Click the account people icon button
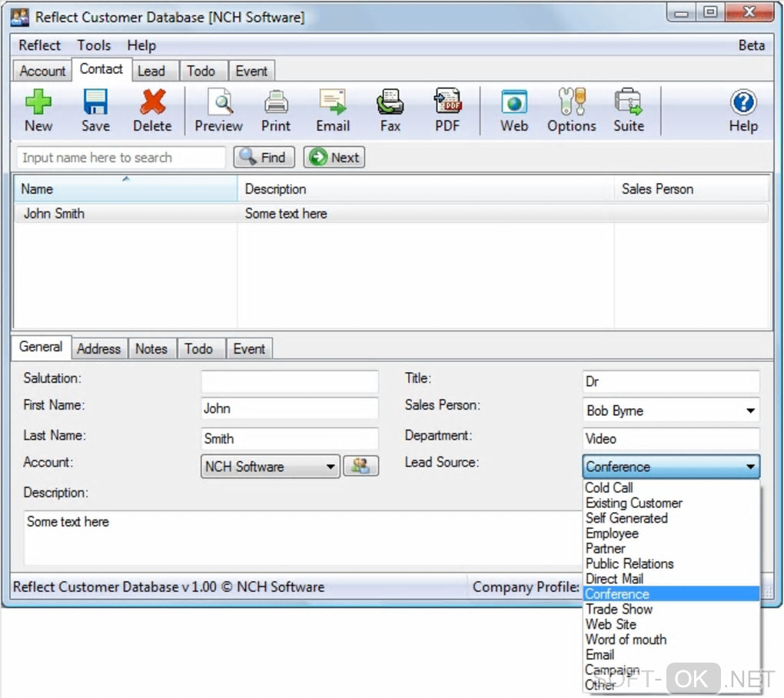The width and height of the screenshot is (784, 698). [x=360, y=466]
